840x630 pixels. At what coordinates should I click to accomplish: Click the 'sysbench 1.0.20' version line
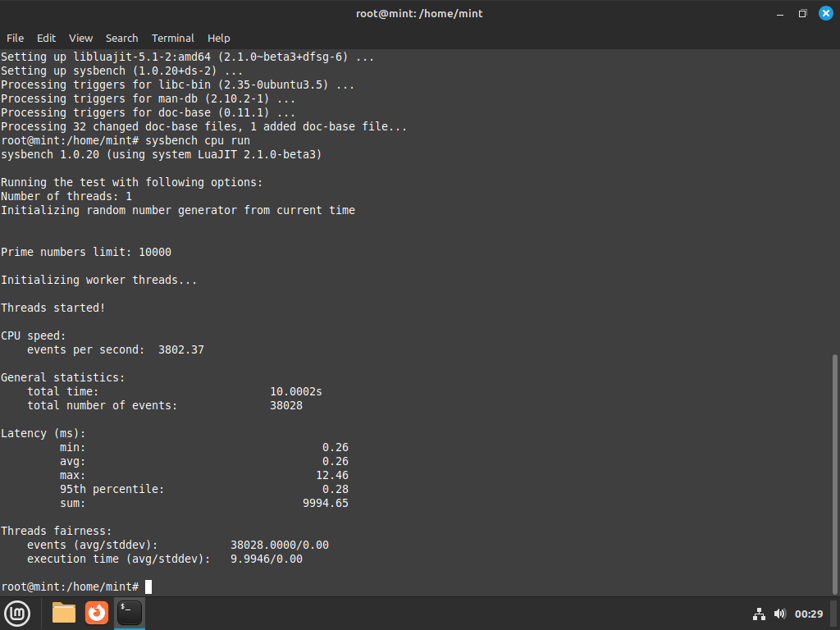[x=162, y=154]
